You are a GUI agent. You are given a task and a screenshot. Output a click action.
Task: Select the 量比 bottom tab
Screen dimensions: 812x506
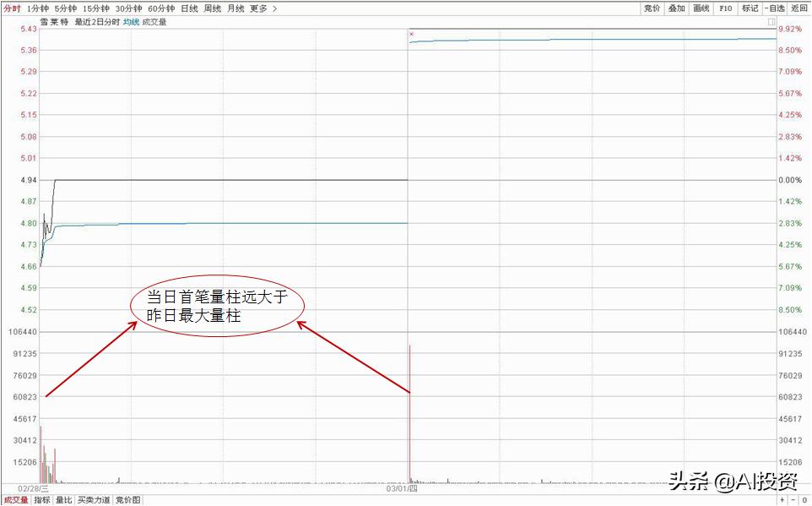pos(63,500)
